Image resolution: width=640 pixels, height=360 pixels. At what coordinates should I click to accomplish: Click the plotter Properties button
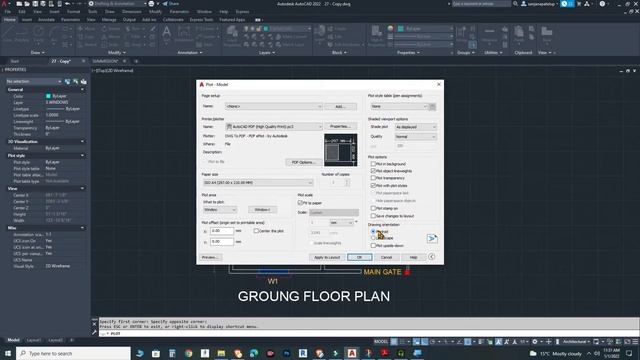[x=340, y=127]
